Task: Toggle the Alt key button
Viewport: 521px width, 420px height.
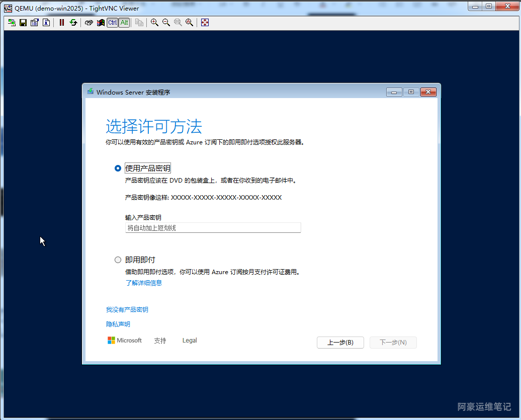Action: 124,23
